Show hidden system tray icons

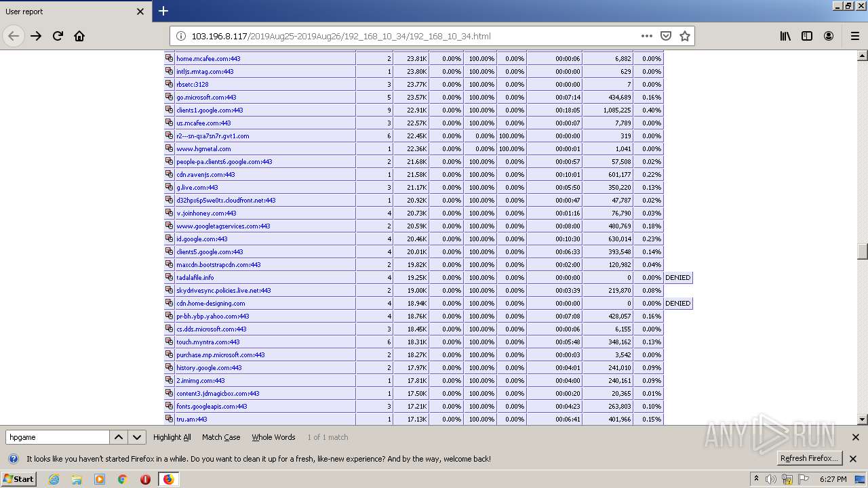[757, 479]
